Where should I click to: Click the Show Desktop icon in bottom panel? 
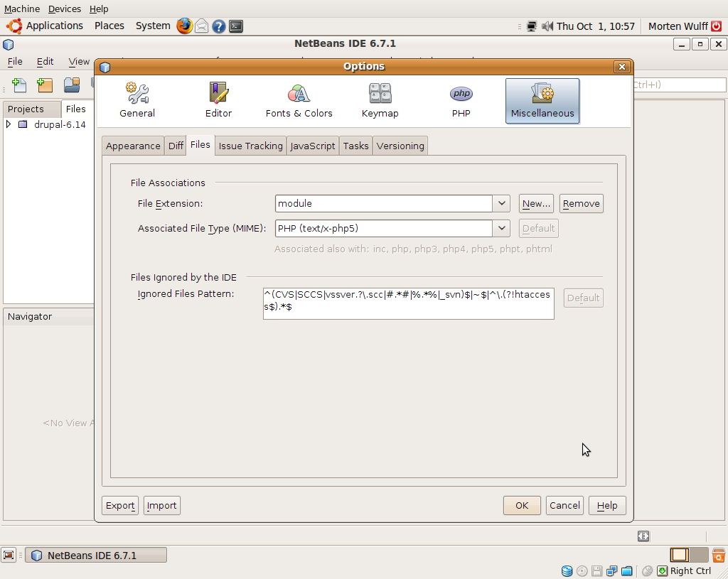pos(9,555)
